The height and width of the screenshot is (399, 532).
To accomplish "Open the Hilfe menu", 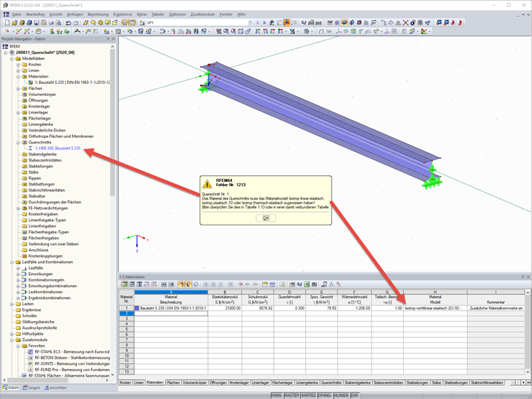I will click(x=241, y=14).
